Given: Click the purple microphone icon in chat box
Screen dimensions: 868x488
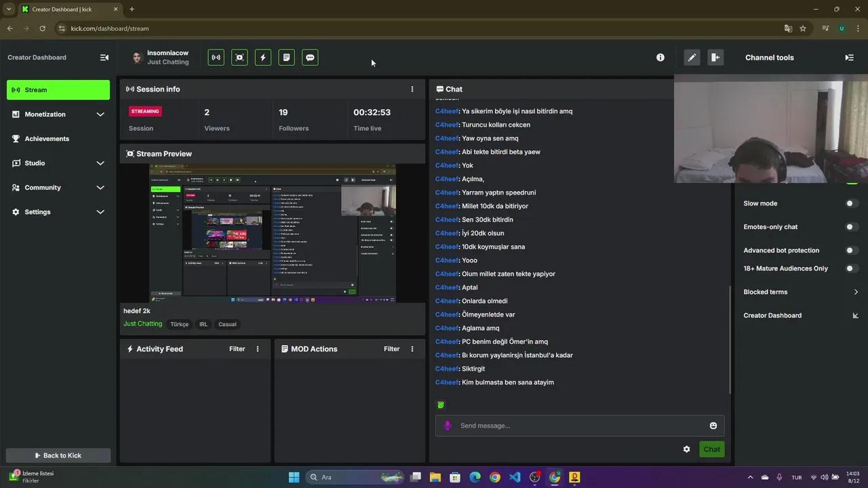Looking at the screenshot, I should click(x=448, y=426).
